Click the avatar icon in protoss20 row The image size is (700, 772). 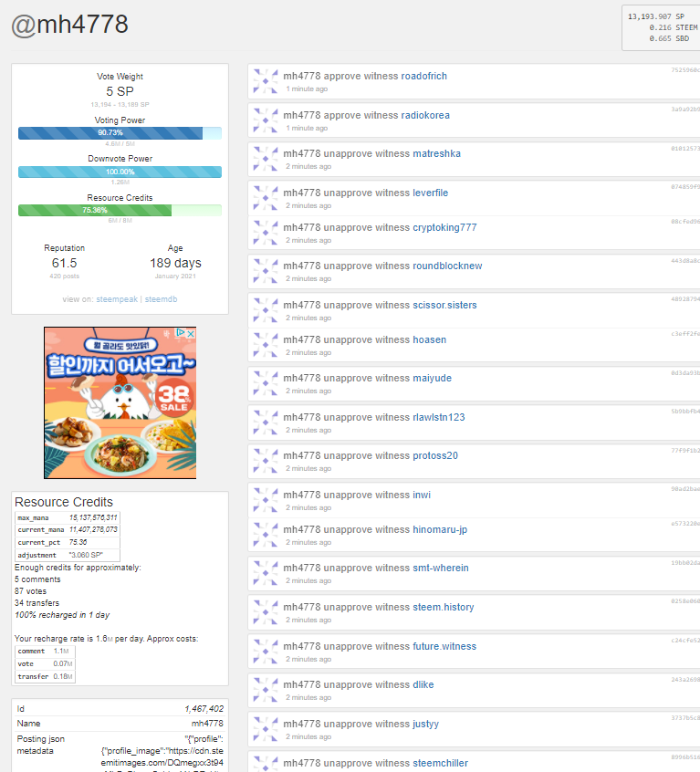pyautogui.click(x=266, y=461)
